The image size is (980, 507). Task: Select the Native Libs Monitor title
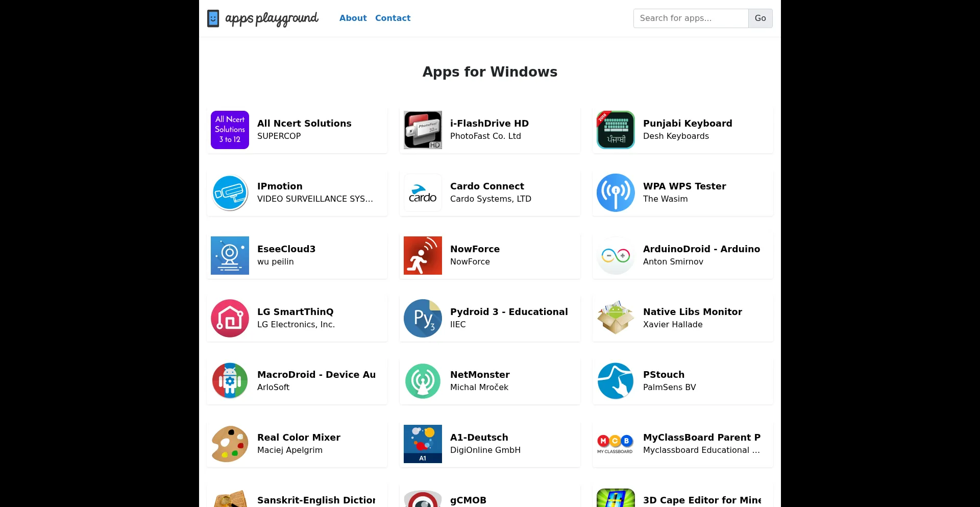tap(693, 312)
